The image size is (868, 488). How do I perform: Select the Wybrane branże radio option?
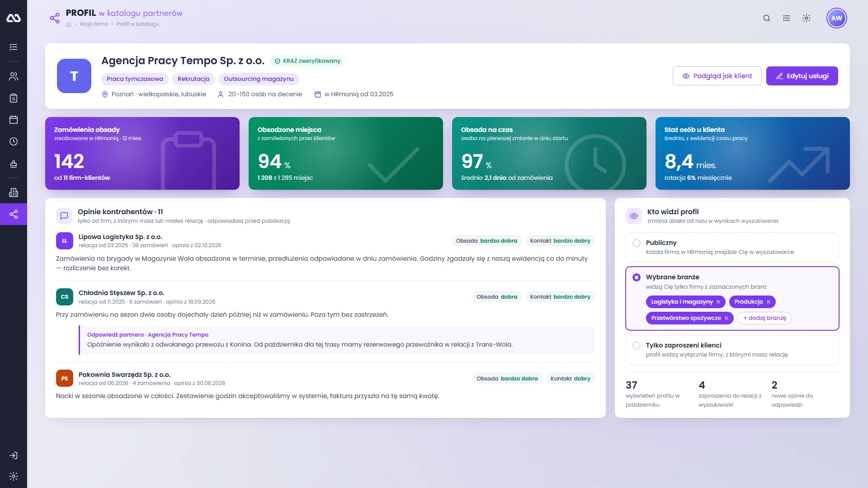(x=637, y=277)
